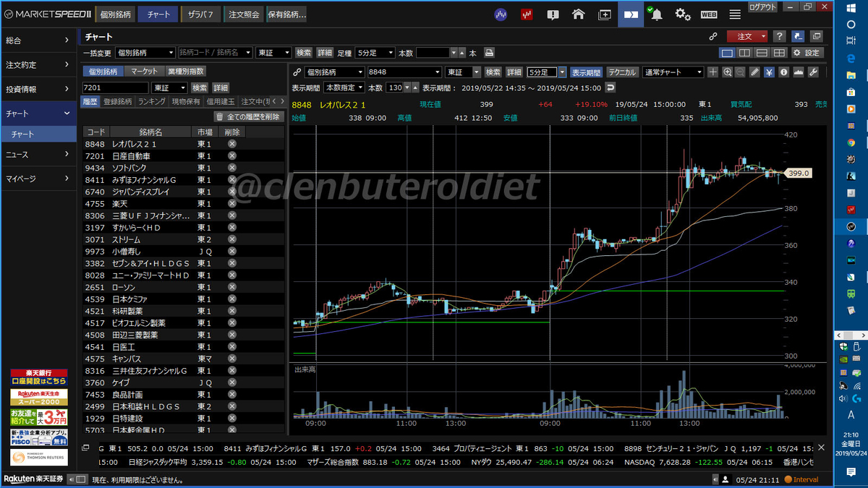Viewport: 868px width, 488px height.
Task: Select two-row chart layout
Action: [762, 53]
